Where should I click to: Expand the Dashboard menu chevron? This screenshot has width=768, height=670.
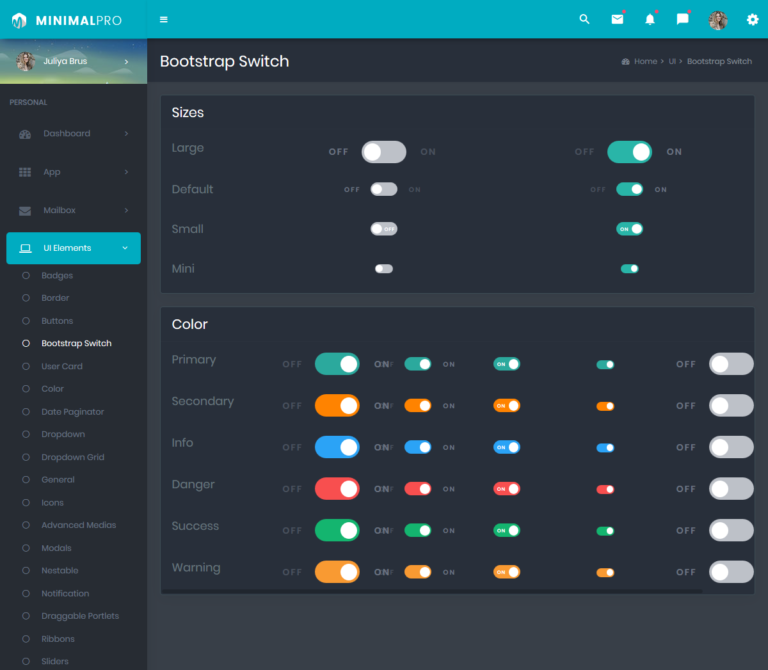126,134
